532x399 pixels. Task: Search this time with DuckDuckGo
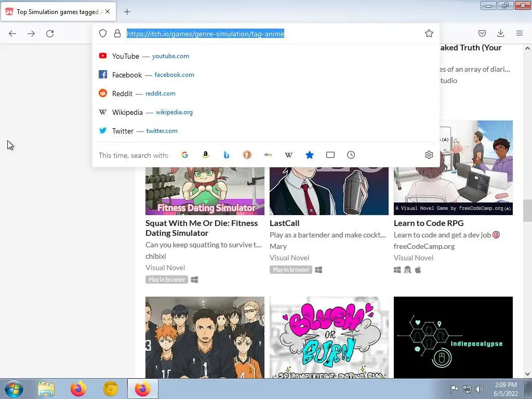coord(247,155)
